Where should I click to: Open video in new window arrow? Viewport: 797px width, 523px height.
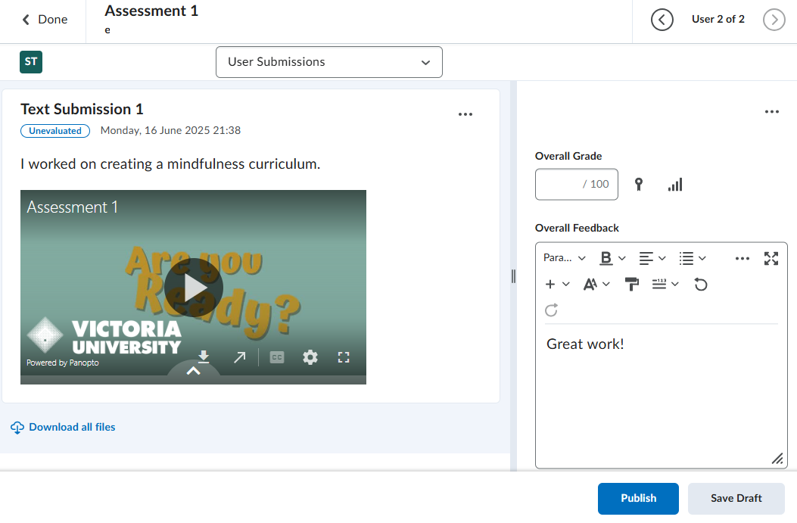(239, 357)
